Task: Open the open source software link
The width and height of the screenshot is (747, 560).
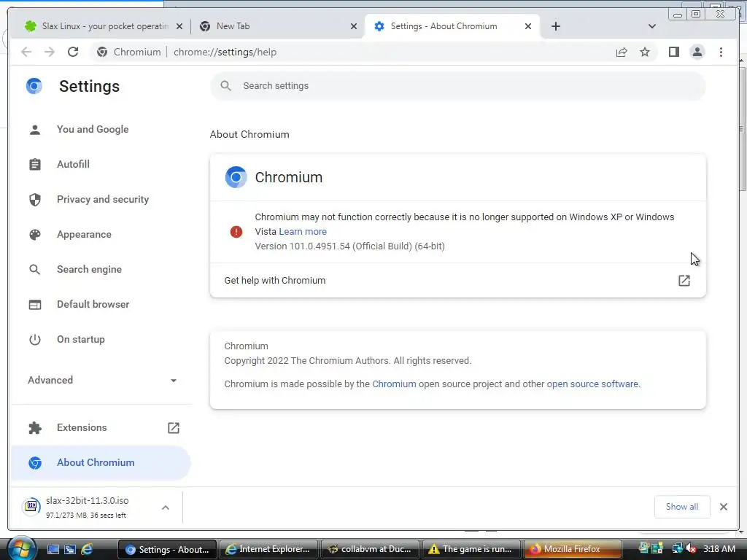Action: pos(592,384)
